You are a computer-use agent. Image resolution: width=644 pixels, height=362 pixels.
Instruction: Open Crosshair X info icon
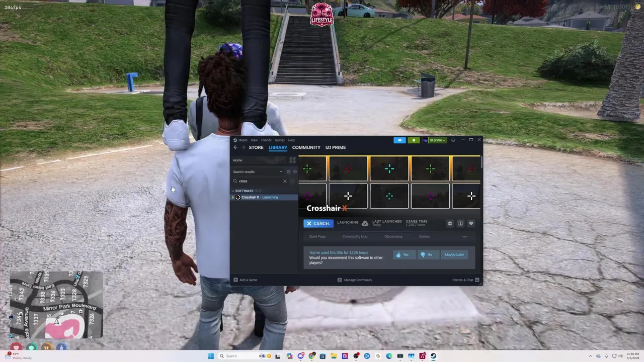460,223
